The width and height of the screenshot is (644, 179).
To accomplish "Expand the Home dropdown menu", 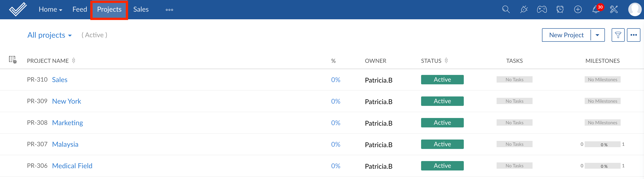I will coord(50,9).
